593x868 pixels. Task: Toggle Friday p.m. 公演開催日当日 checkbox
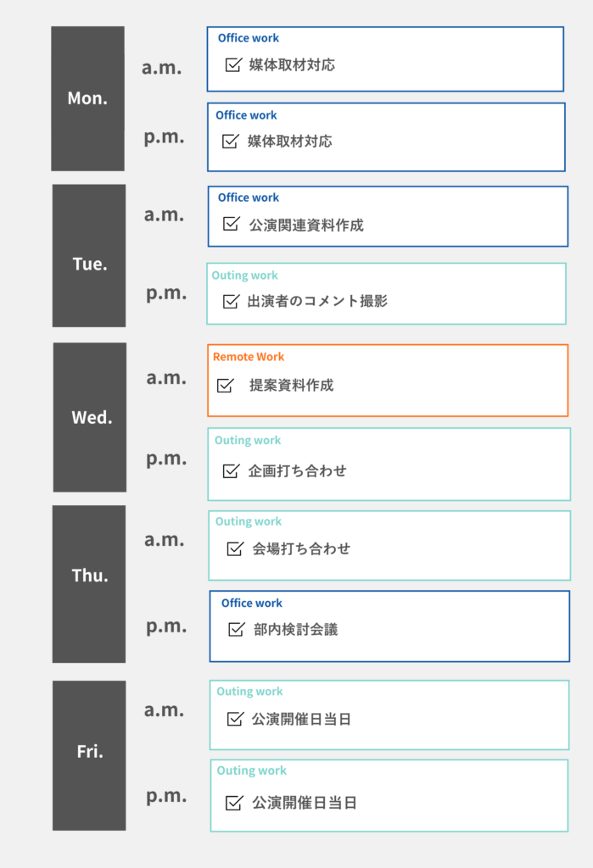pos(234,802)
